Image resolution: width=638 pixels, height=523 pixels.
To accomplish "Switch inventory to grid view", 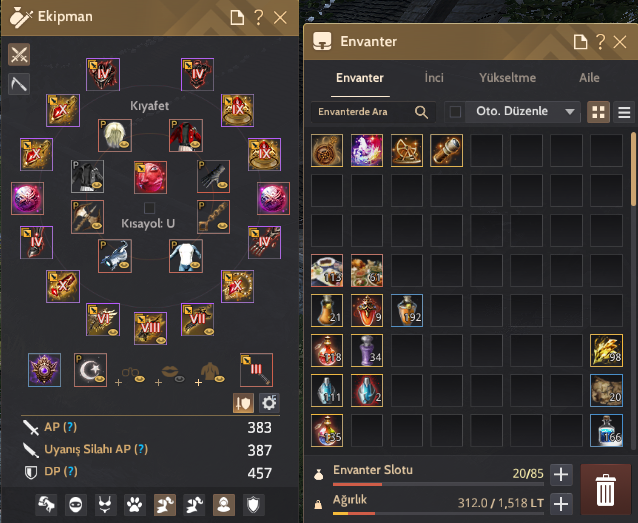I will click(598, 112).
